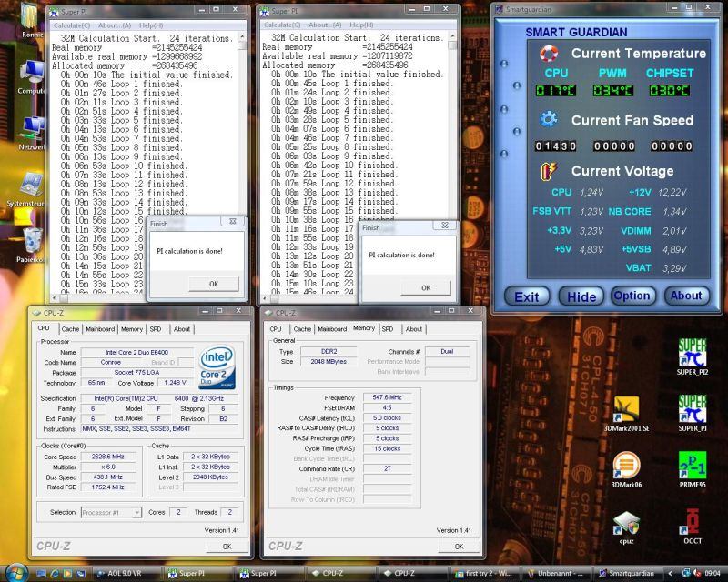Viewport: 728px width, 582px height.
Task: Open Calculate menu in left Super PI
Action: coord(72,25)
